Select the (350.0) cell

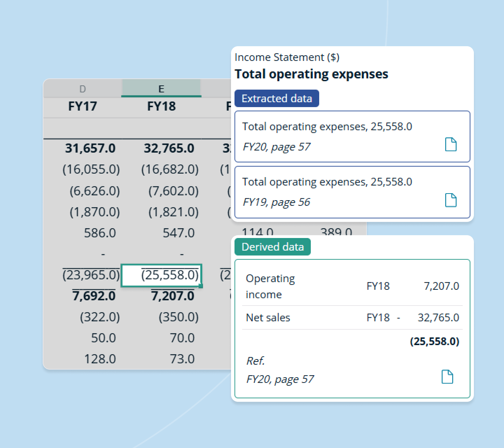pos(178,317)
